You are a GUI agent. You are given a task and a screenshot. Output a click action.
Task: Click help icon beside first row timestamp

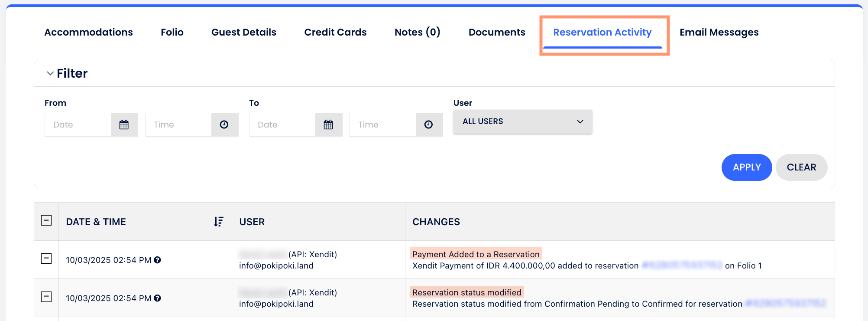[x=158, y=260]
